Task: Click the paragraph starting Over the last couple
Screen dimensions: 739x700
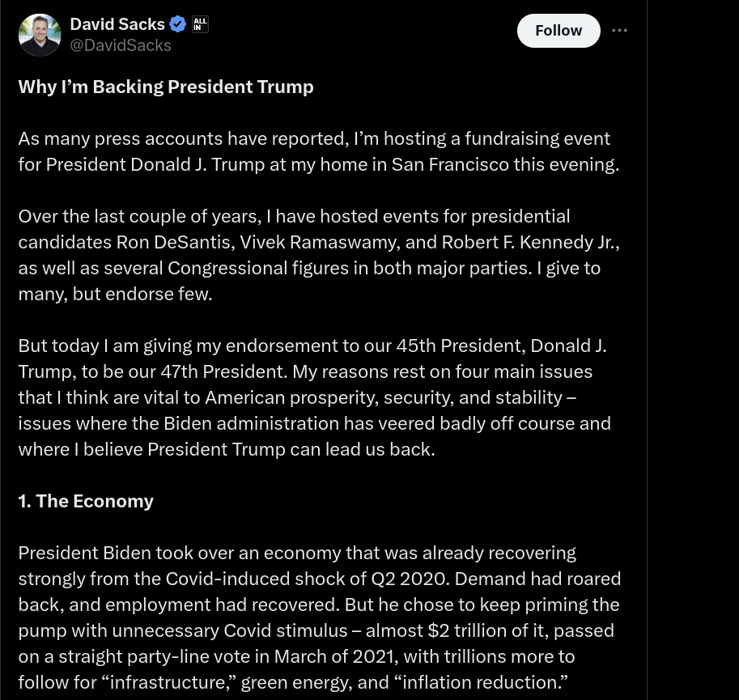Action: pos(319,255)
